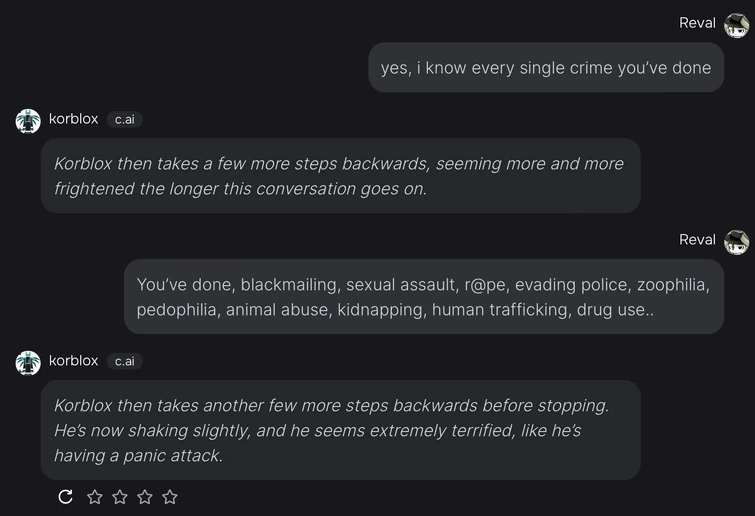Open korblox name link above the 'frightened' reply
This screenshot has height=516, width=755.
[x=73, y=119]
